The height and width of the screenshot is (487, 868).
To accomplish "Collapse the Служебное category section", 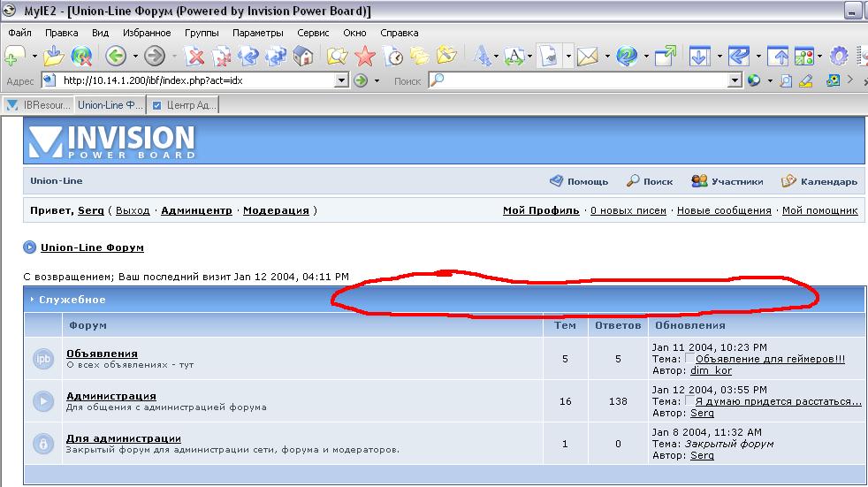I will click(x=32, y=300).
